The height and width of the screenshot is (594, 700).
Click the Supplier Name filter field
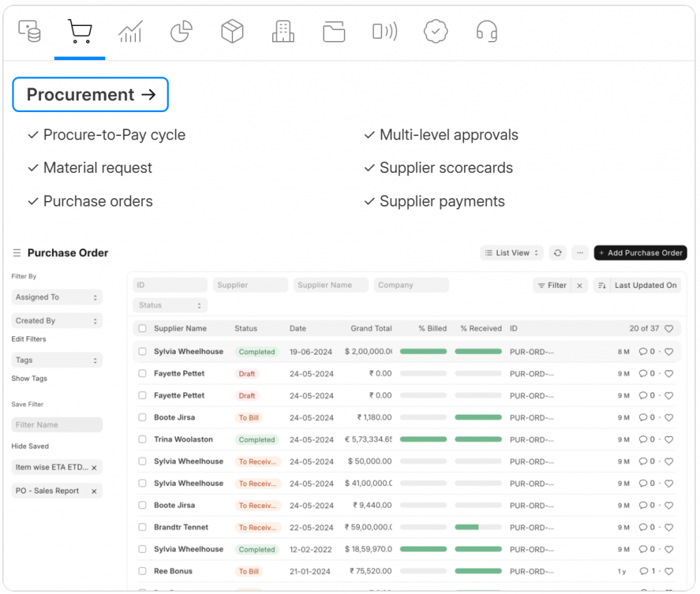[x=331, y=285]
